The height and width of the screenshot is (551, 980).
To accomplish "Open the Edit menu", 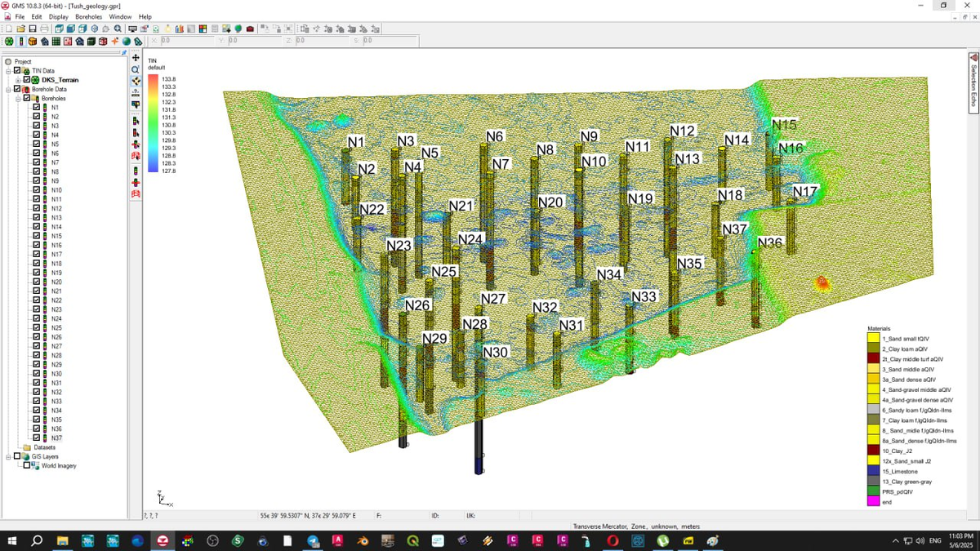I will pos(37,16).
